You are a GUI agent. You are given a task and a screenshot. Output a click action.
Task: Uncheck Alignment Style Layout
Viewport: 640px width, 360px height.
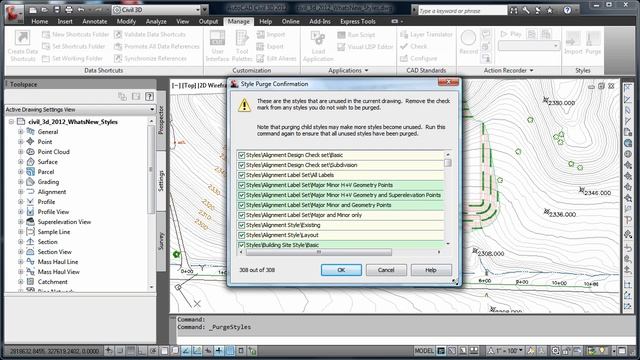tap(242, 235)
